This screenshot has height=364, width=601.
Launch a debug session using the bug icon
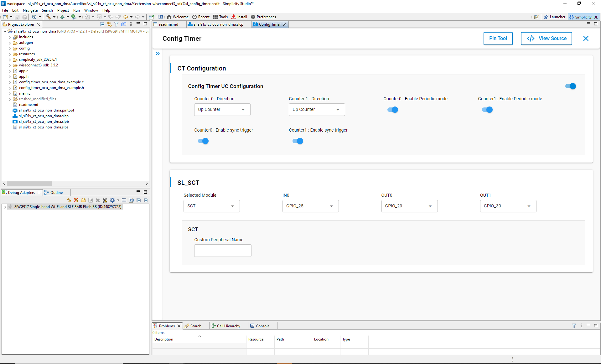coord(62,17)
